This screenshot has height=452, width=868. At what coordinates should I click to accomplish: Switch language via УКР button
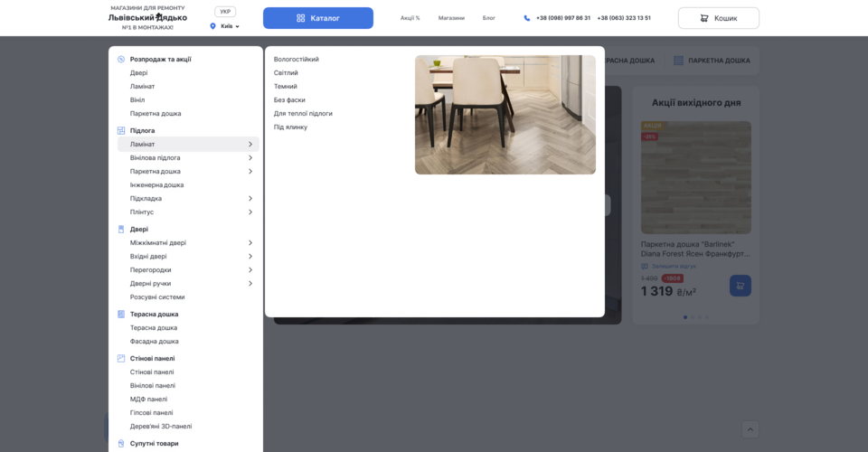[225, 12]
